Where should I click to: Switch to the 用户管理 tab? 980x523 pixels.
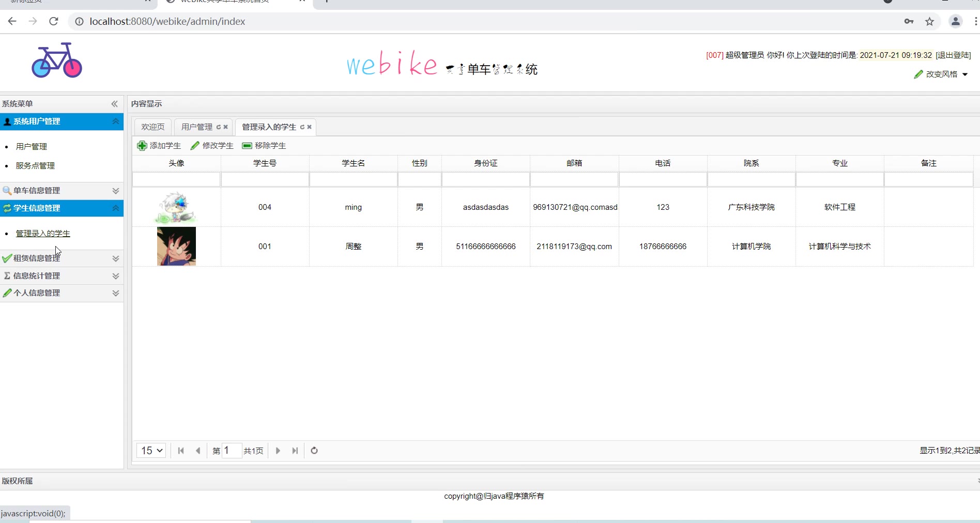pos(197,127)
